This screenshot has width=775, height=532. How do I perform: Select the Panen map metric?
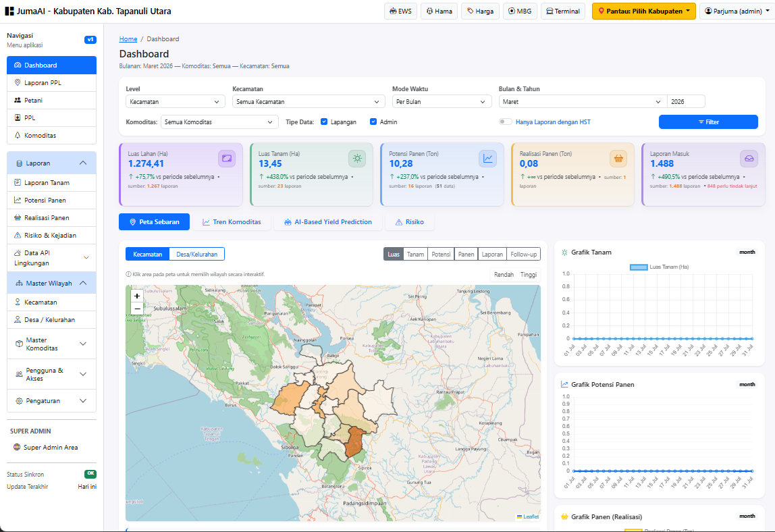coord(466,254)
